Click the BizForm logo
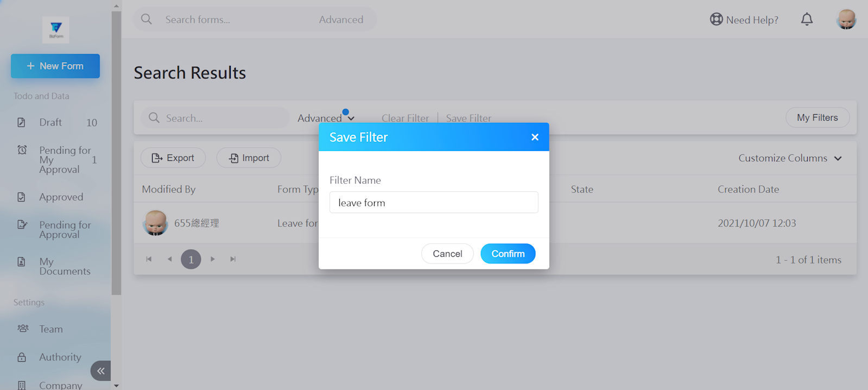This screenshot has width=868, height=390. [x=56, y=29]
